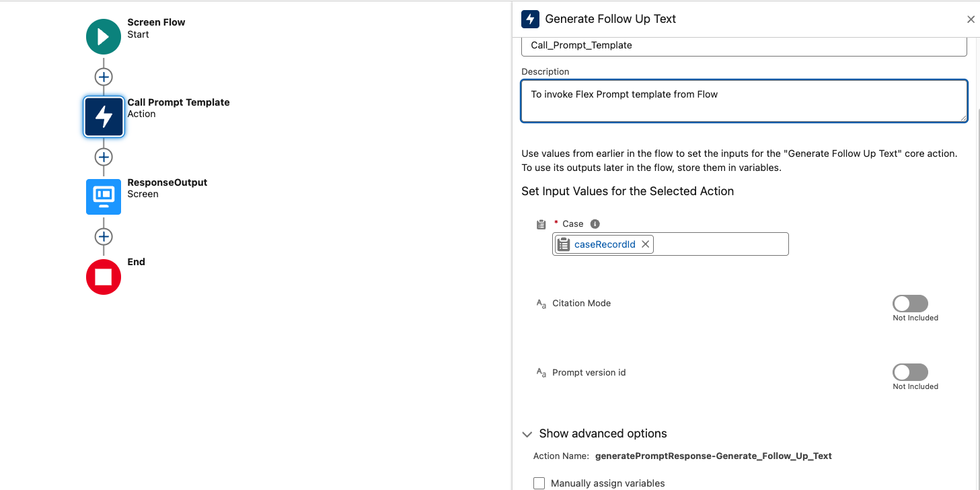Click the action name generatePromptResponse-Generate_Follow_Up_Text
This screenshot has height=490, width=980.
(x=714, y=456)
